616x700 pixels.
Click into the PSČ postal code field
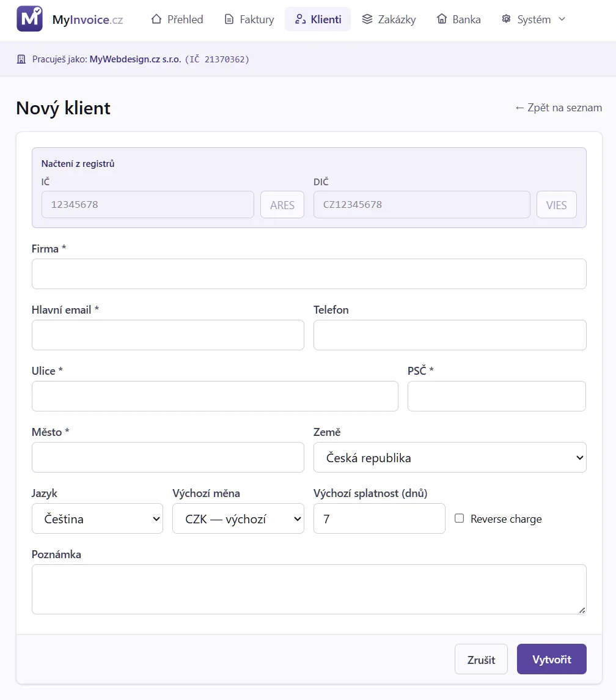click(497, 396)
